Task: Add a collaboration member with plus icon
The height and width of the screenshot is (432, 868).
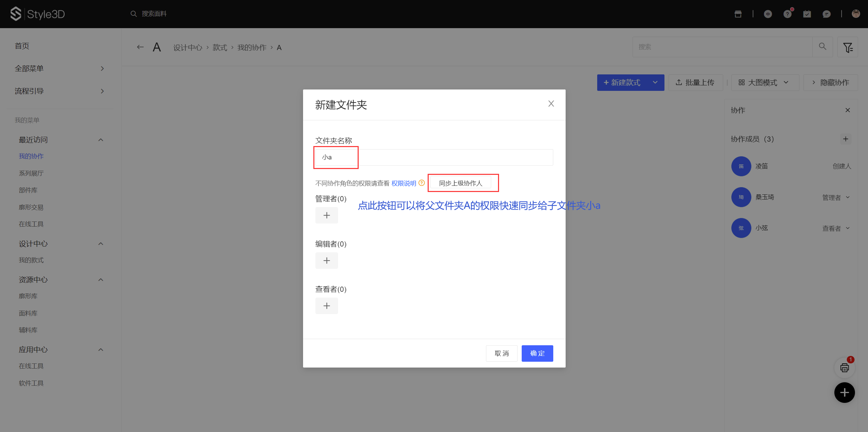Action: 846,139
